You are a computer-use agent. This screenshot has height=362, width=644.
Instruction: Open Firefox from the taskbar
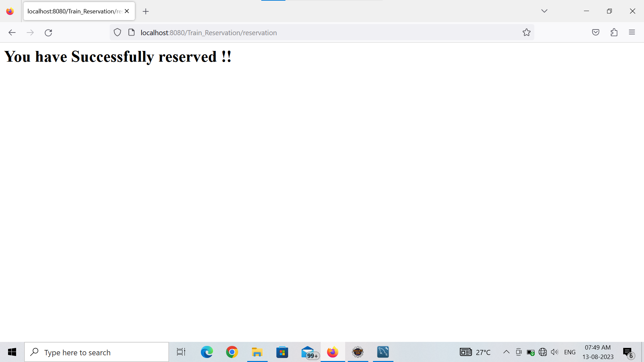[x=332, y=352]
